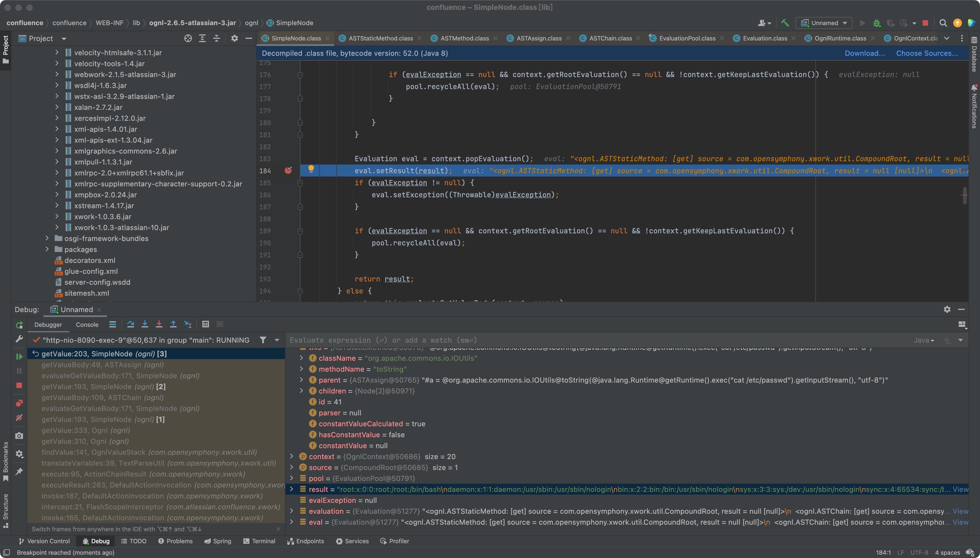Open Project panel settings gear

click(235, 38)
